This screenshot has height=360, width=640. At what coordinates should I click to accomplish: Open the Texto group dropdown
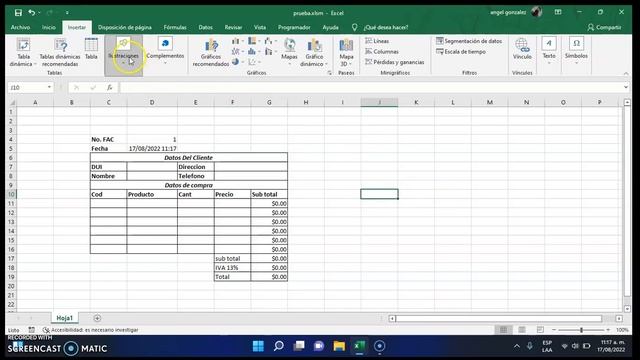[x=549, y=51]
